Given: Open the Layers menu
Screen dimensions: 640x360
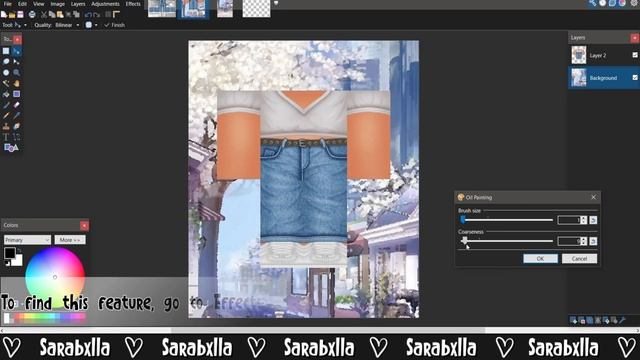Looking at the screenshot, I should (78, 4).
